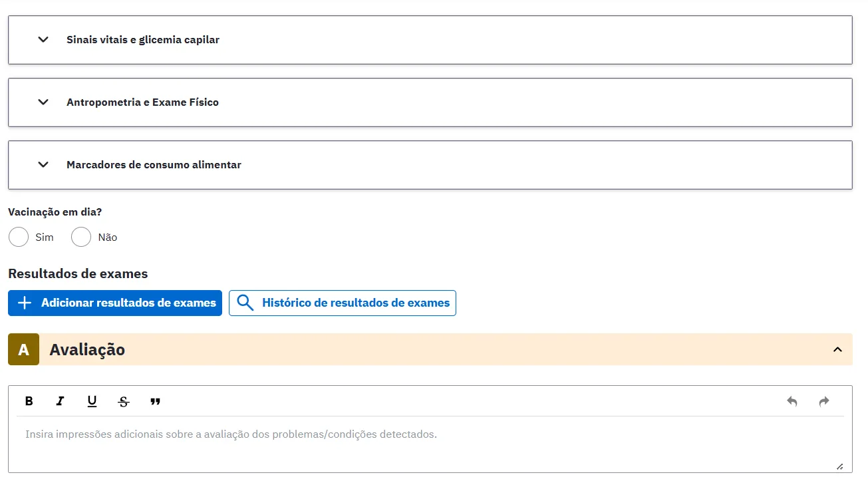The image size is (868, 477).
Task: Click the Sinais vitais e glicemia capilar title
Action: click(x=143, y=40)
